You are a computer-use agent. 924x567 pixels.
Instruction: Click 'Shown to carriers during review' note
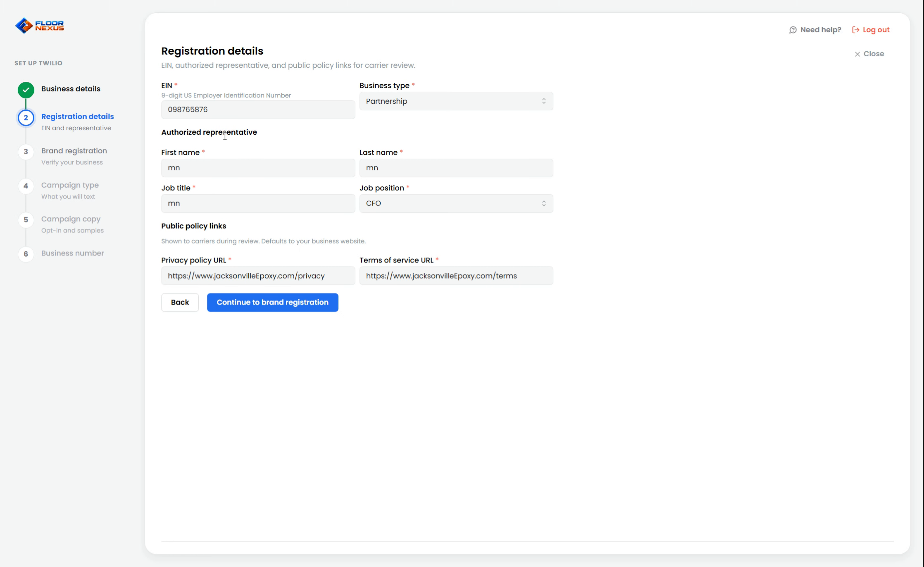click(x=263, y=241)
